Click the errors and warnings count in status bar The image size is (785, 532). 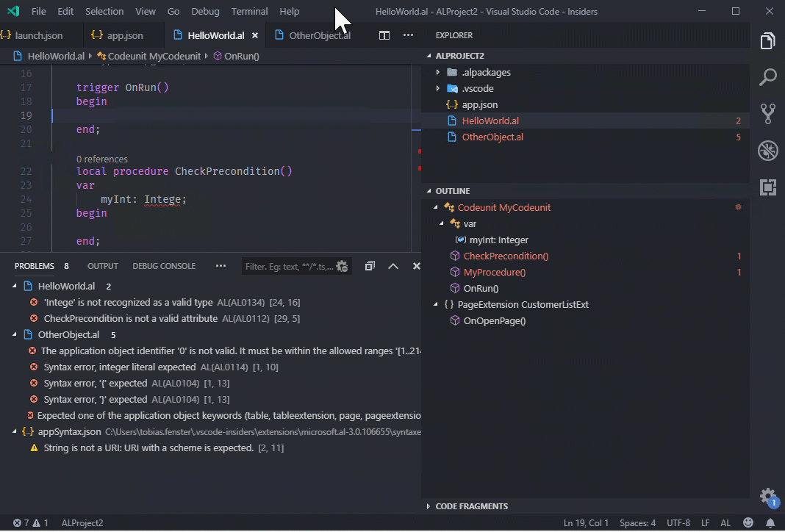click(31, 523)
